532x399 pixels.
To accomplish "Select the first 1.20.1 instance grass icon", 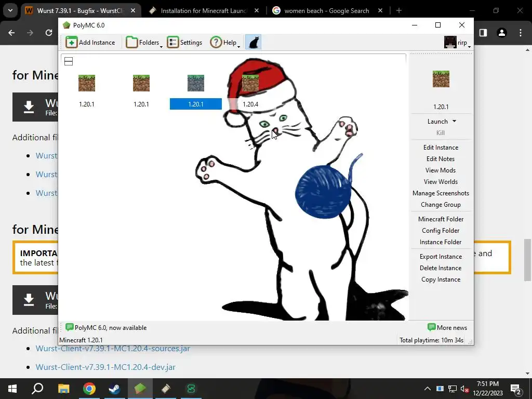I will pos(87,83).
